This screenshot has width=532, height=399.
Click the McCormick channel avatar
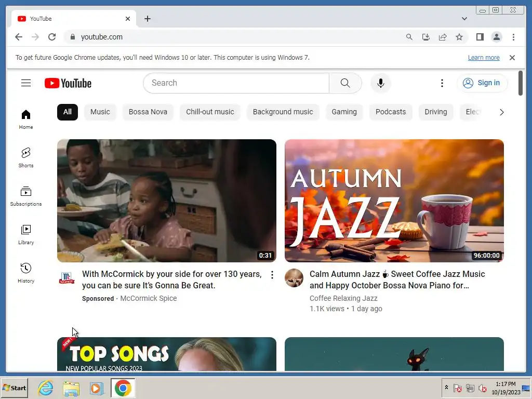66,278
